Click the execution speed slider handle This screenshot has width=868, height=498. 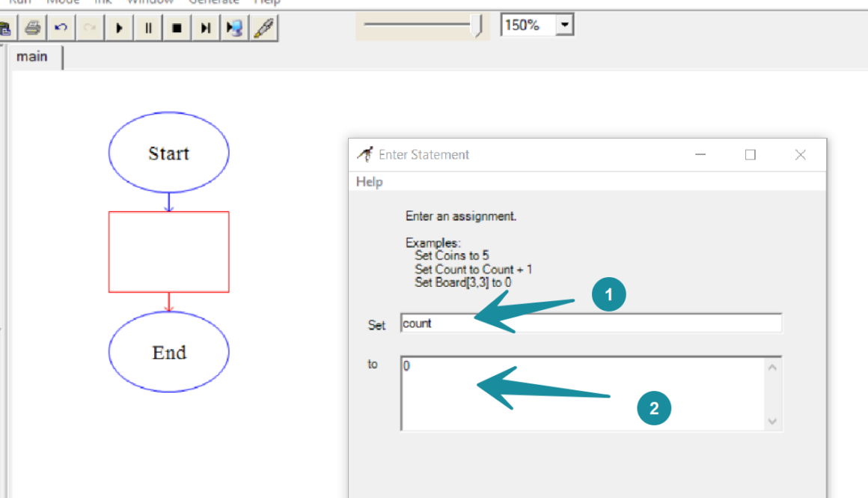[477, 25]
